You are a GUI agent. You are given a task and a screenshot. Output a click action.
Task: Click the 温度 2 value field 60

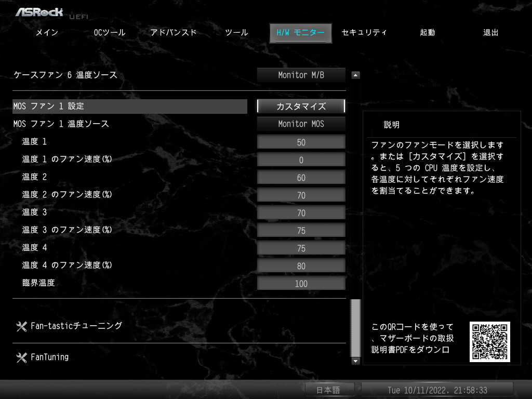301,177
